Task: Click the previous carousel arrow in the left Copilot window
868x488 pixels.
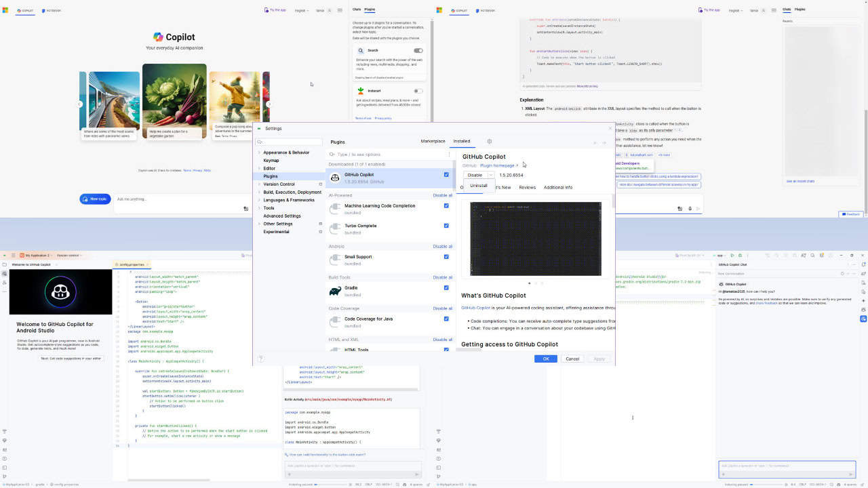Action: click(80, 104)
